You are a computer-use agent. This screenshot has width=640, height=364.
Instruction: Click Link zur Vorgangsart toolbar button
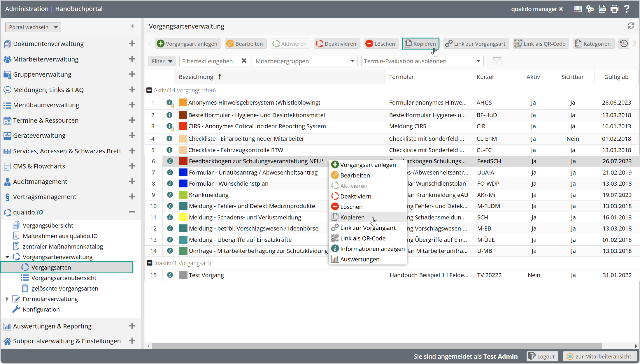click(x=476, y=44)
